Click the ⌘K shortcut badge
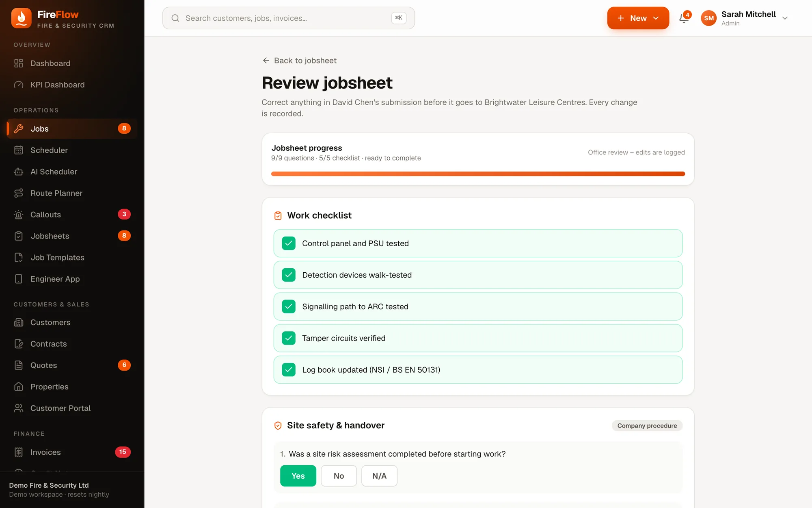Image resolution: width=812 pixels, height=508 pixels. pos(399,18)
